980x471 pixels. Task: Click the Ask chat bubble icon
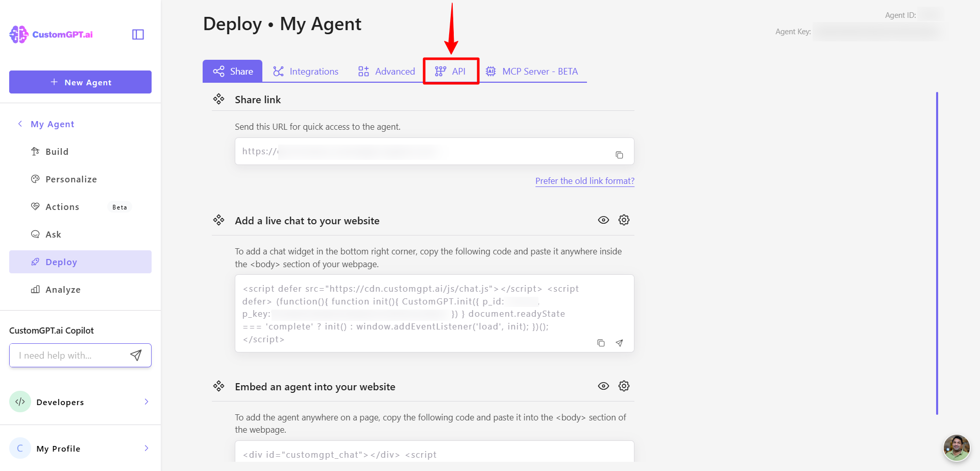(x=35, y=234)
